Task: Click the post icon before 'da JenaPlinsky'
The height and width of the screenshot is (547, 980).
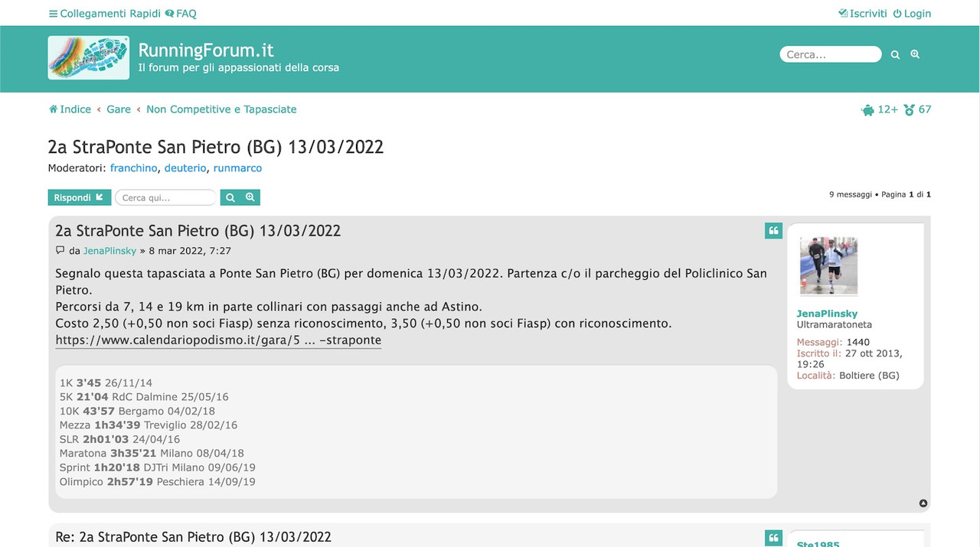Action: 60,250
